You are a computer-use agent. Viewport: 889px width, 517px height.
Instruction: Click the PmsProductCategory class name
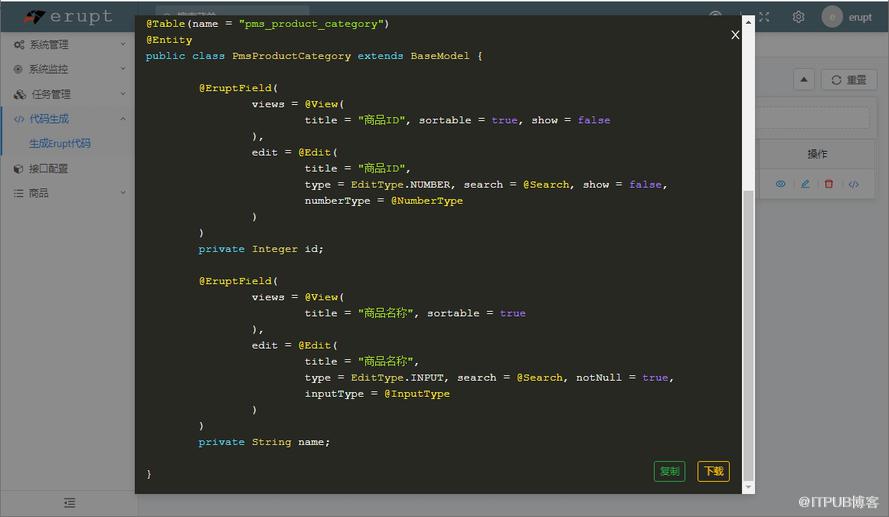(291, 56)
